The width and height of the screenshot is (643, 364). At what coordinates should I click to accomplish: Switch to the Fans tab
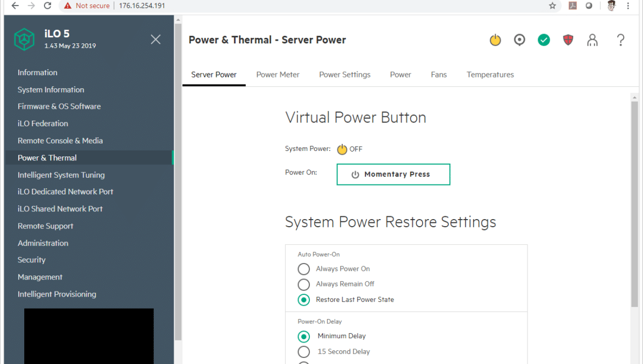439,75
